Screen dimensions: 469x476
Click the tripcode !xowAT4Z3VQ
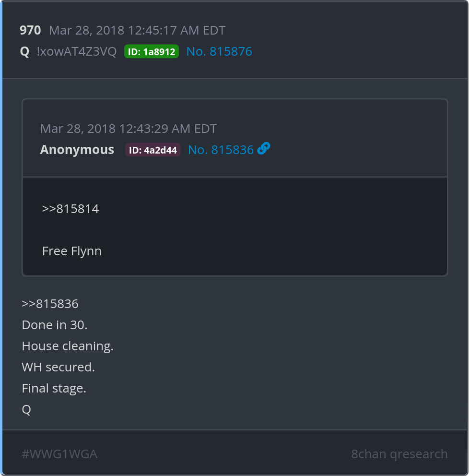(77, 51)
